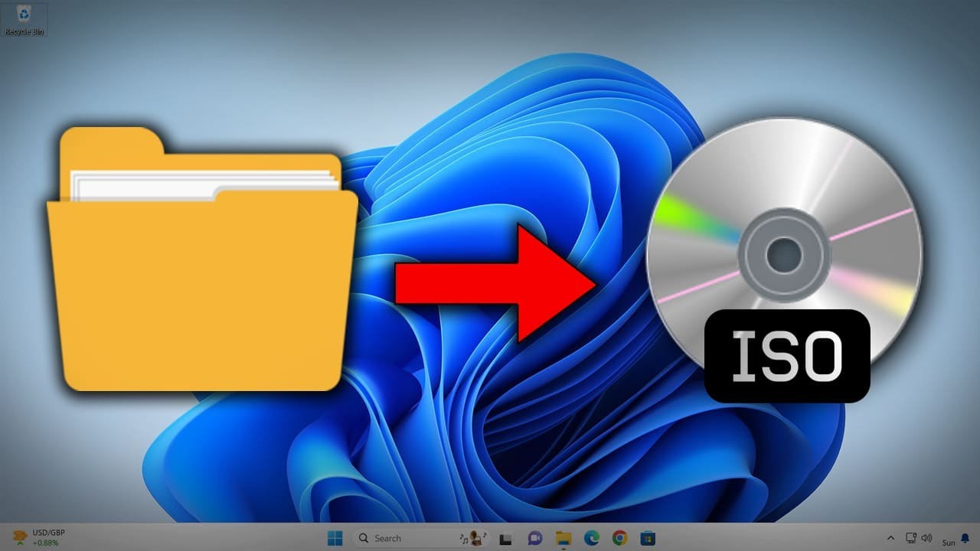This screenshot has width=980, height=551.
Task: Open network settings from tray icon
Action: pyautogui.click(x=911, y=538)
